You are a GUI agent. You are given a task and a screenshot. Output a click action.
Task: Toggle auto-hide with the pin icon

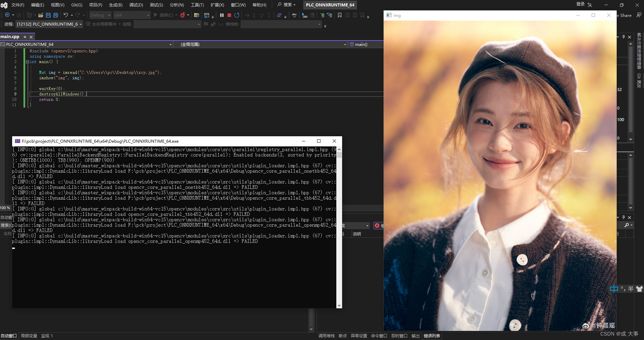point(623,37)
